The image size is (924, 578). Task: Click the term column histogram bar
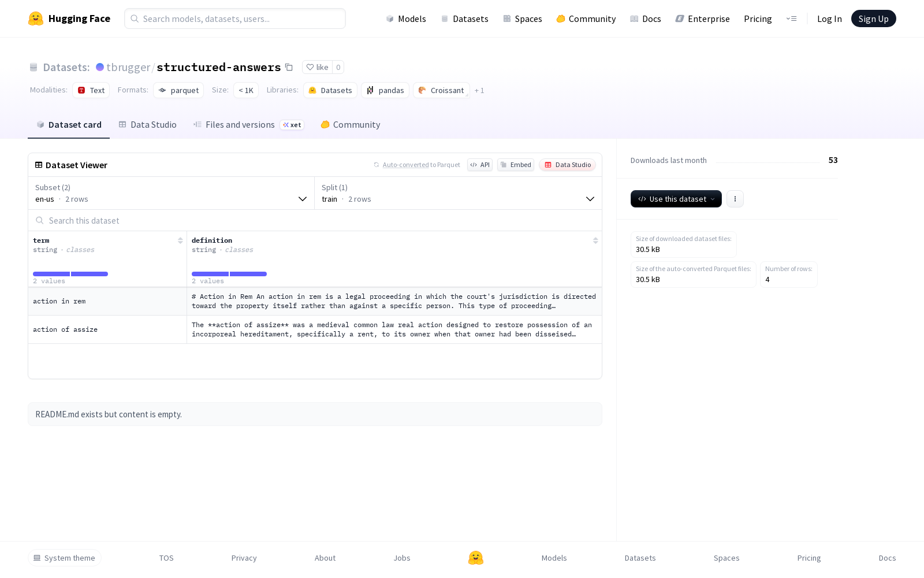click(x=70, y=274)
